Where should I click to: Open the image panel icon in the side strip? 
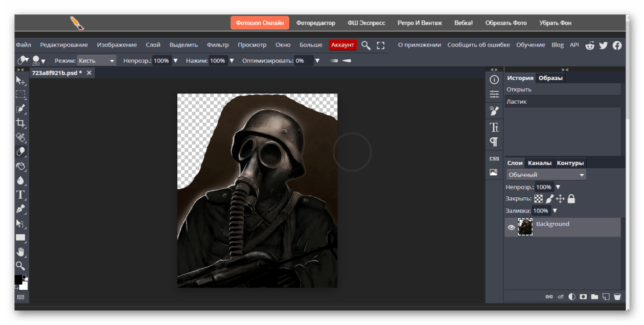tap(494, 172)
